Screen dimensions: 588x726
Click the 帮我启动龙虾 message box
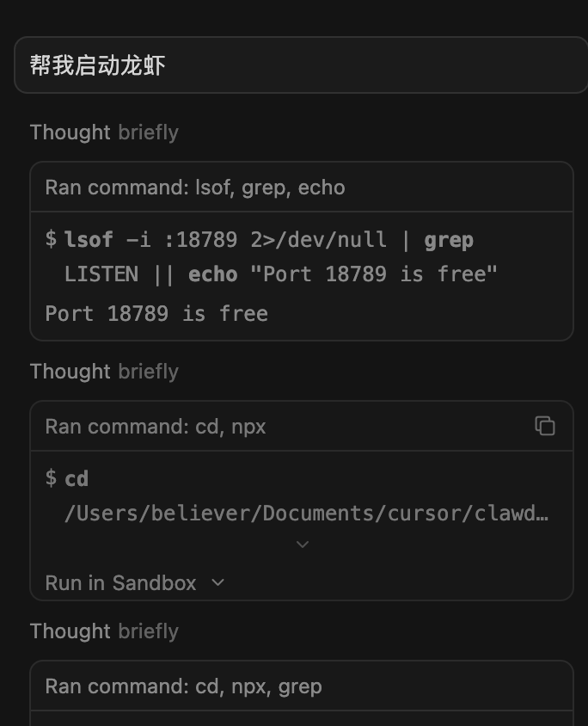tap(301, 65)
